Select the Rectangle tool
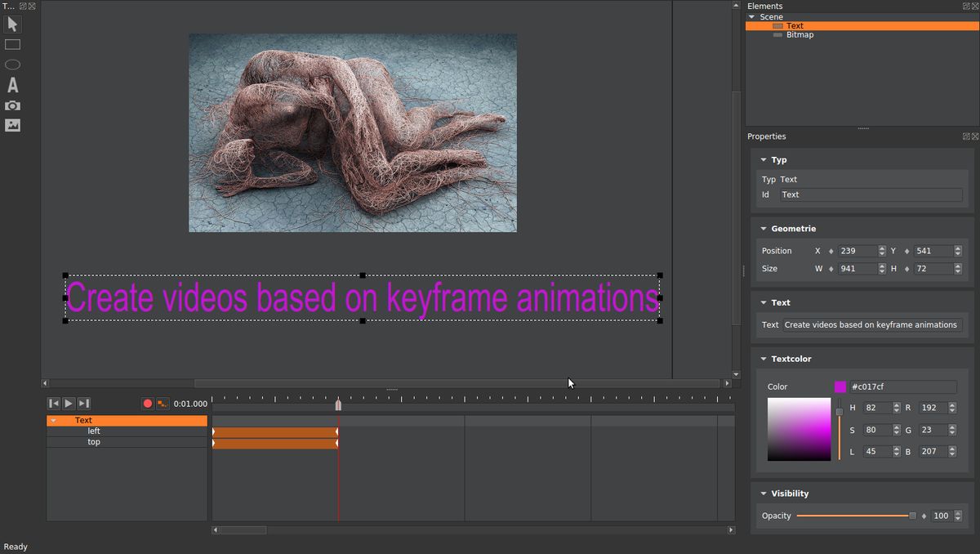The image size is (980, 554). coord(12,43)
